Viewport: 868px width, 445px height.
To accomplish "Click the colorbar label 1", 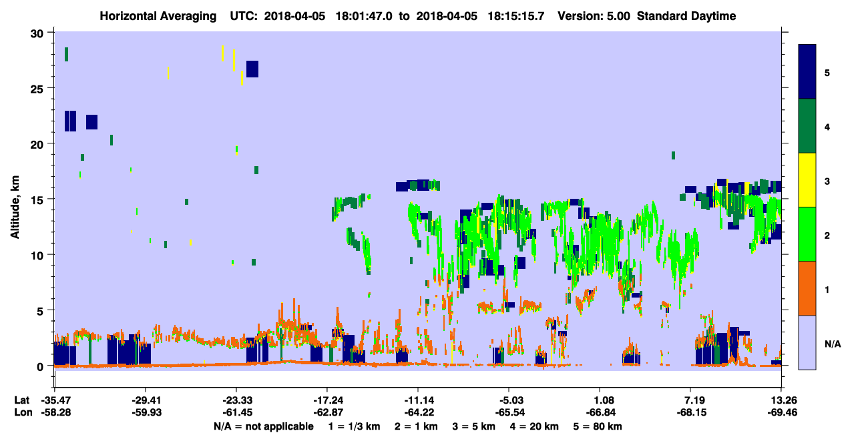I will (827, 290).
